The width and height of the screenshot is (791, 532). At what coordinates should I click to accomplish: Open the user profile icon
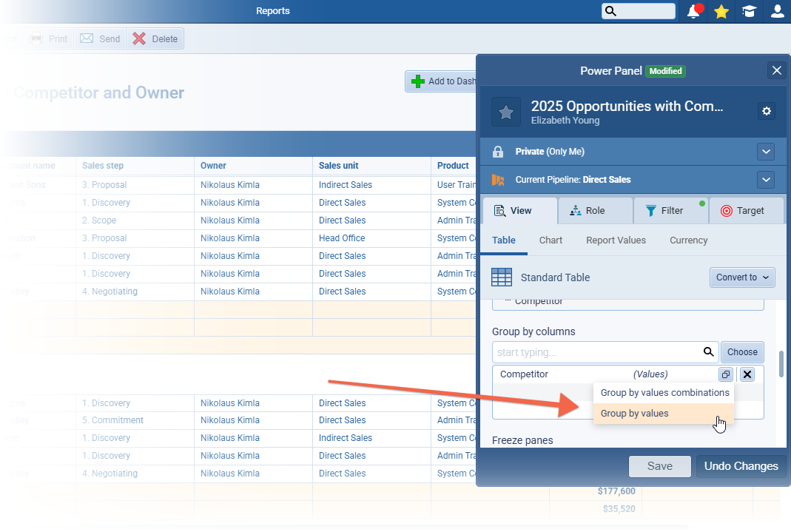click(777, 11)
